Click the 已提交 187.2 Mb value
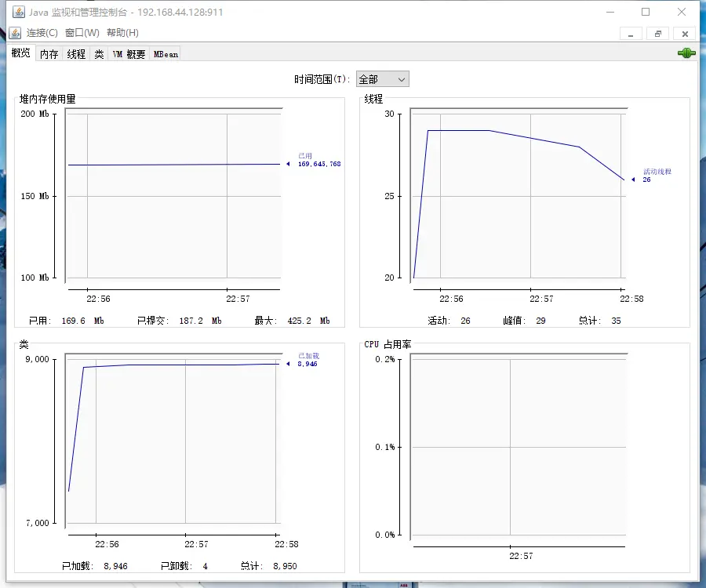The width and height of the screenshot is (706, 588). coord(179,321)
